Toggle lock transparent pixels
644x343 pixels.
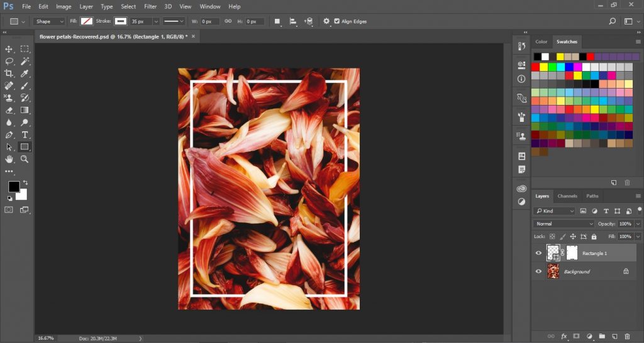(552, 237)
